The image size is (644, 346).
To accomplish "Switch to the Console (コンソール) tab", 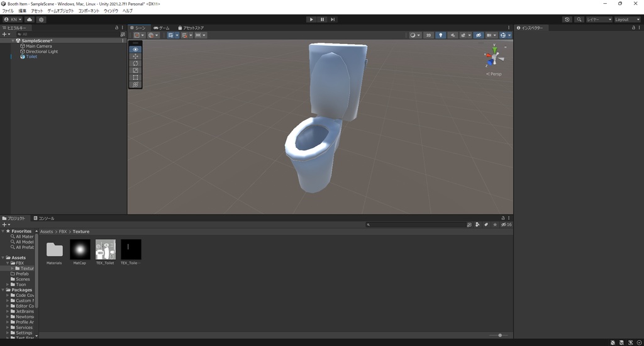I will [x=43, y=218].
